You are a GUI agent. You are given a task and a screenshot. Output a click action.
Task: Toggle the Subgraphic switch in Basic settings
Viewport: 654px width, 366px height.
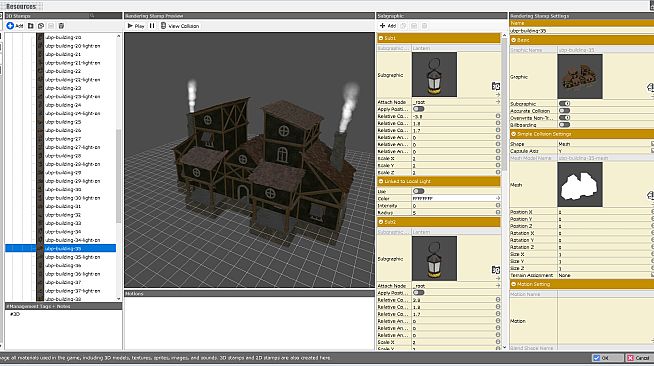[x=564, y=104]
